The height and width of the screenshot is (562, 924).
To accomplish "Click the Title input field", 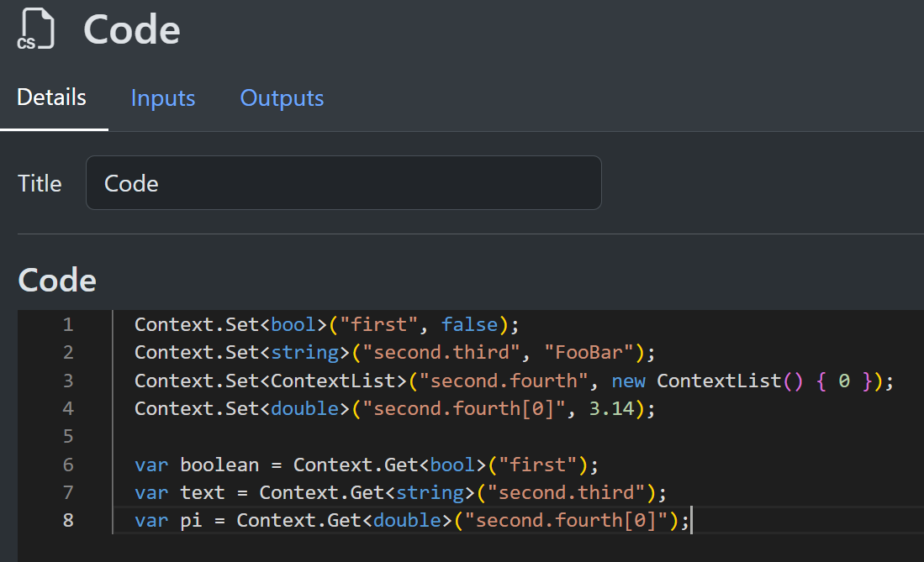I will 343,183.
